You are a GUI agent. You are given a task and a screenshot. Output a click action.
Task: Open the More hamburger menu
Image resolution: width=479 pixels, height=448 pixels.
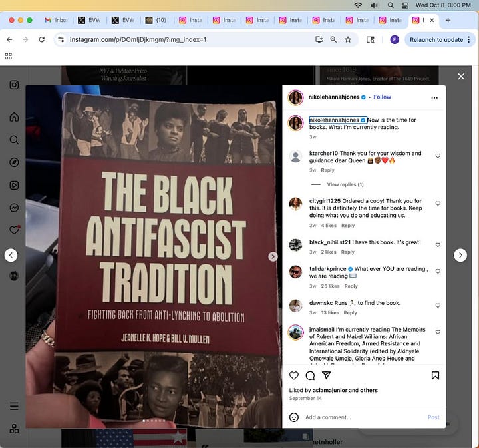14,406
